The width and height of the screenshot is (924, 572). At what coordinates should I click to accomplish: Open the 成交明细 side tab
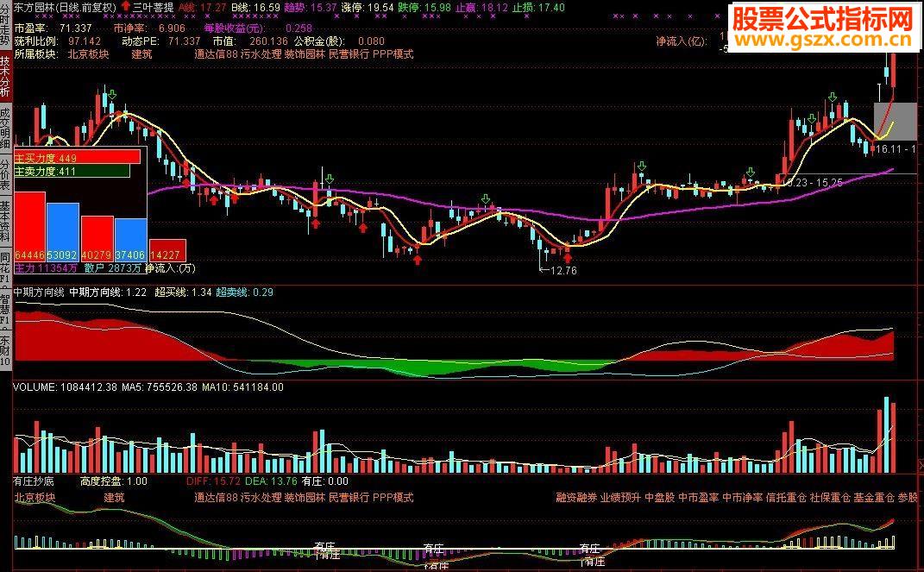pyautogui.click(x=4, y=129)
